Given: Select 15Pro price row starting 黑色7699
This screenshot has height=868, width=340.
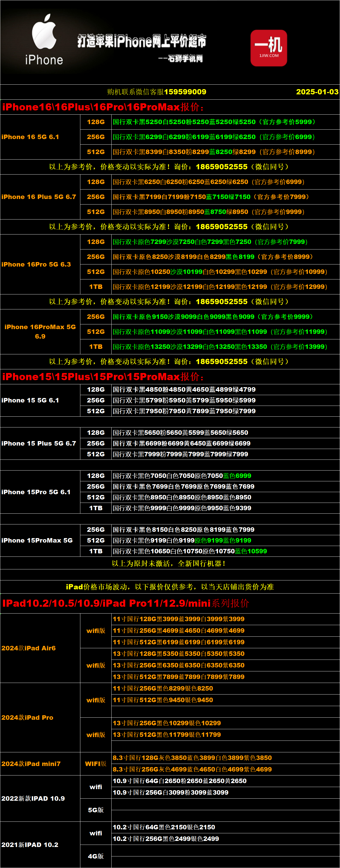Looking at the screenshot, I should click(x=225, y=487).
